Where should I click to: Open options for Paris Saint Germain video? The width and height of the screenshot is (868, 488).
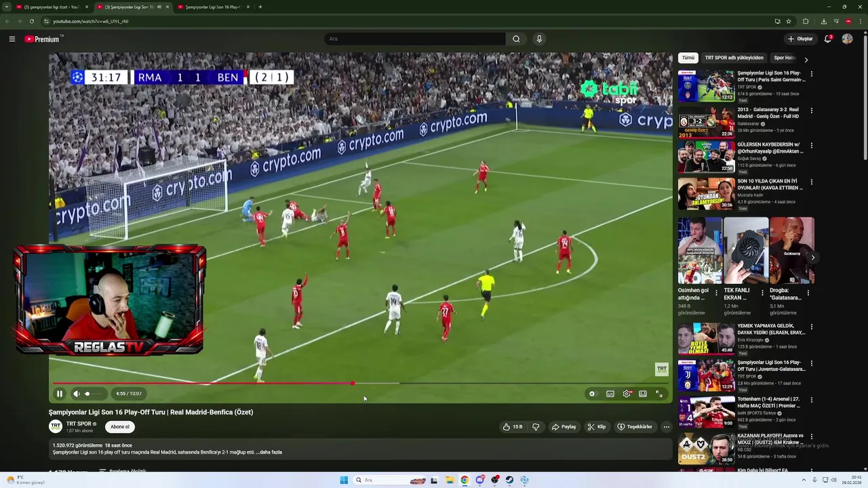click(812, 74)
